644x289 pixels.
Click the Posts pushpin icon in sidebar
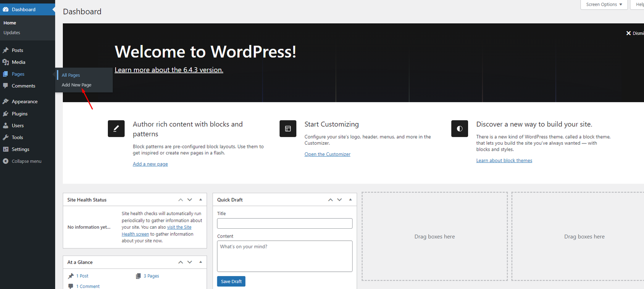[6, 50]
